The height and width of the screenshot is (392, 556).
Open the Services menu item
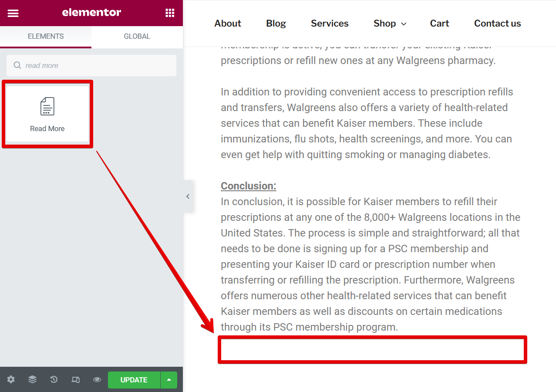[x=330, y=24]
